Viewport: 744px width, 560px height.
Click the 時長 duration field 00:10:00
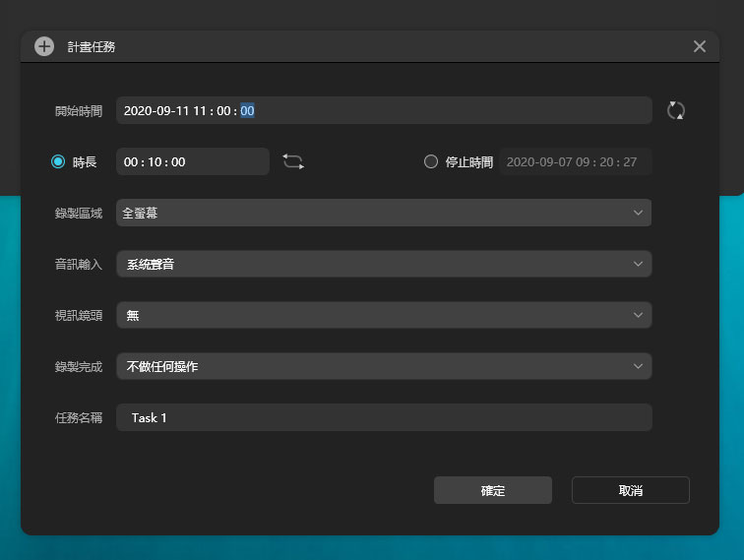[193, 161]
